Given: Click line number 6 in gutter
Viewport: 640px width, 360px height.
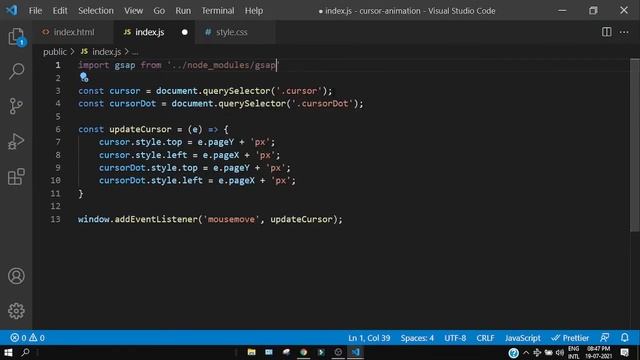Looking at the screenshot, I should tap(58, 129).
